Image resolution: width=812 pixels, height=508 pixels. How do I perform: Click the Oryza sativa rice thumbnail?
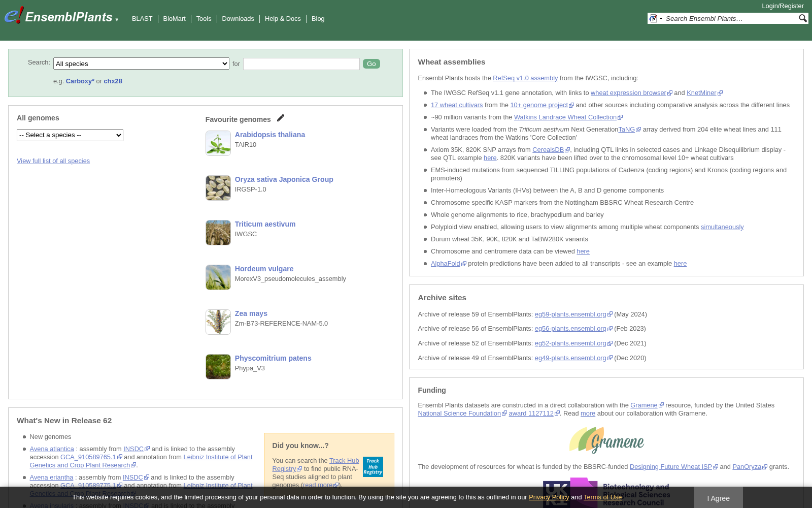click(218, 188)
